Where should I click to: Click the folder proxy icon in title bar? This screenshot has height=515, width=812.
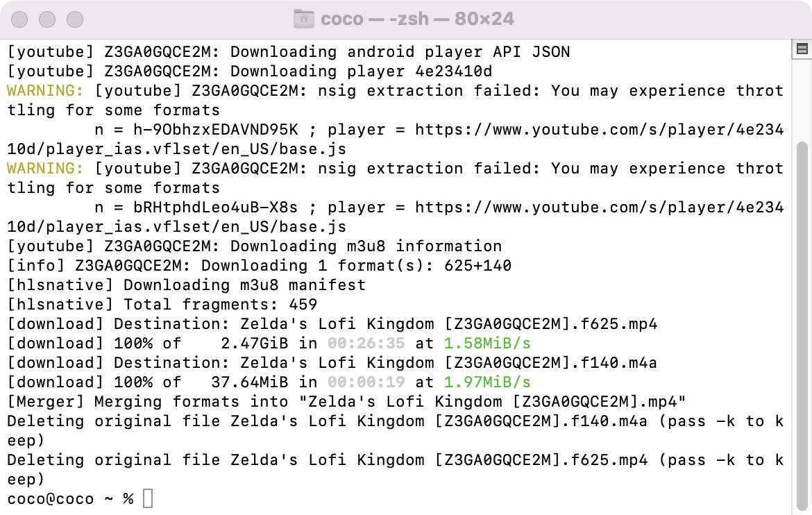(303, 19)
